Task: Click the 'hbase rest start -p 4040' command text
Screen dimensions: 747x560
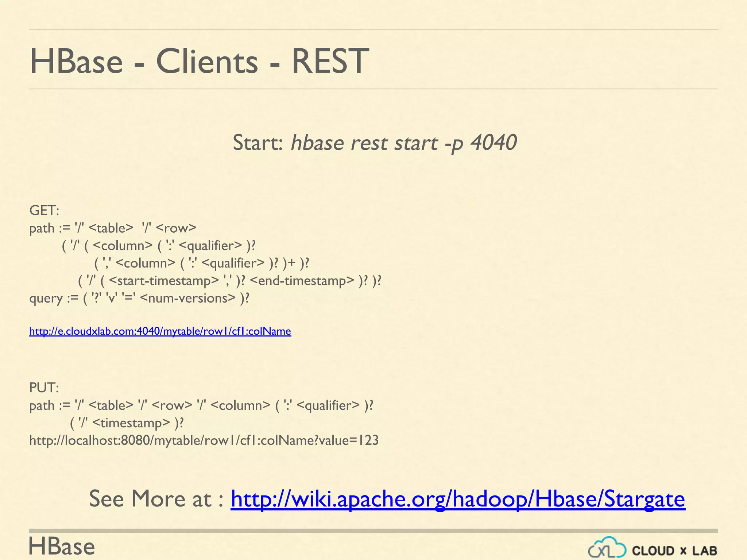Action: (404, 142)
